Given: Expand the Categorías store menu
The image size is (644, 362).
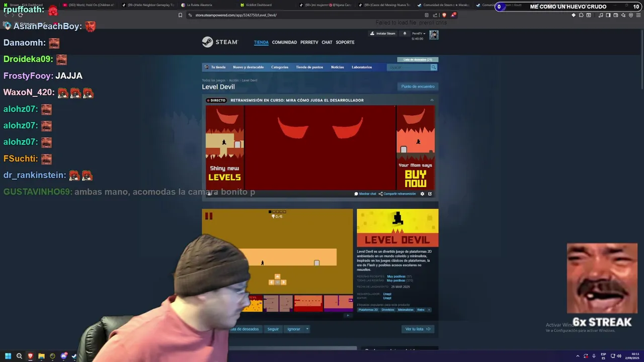Looking at the screenshot, I should pyautogui.click(x=280, y=67).
